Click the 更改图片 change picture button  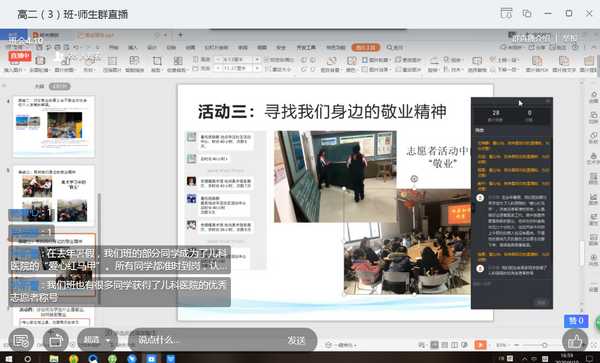pos(408,60)
